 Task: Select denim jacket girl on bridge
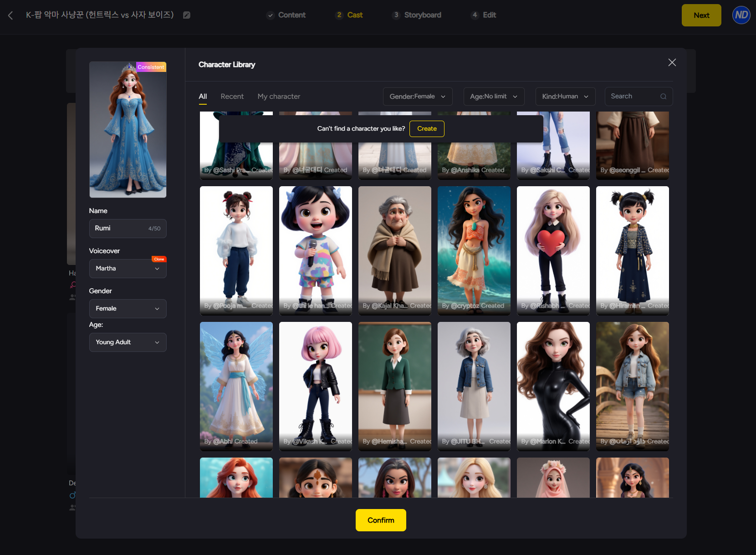(x=633, y=387)
